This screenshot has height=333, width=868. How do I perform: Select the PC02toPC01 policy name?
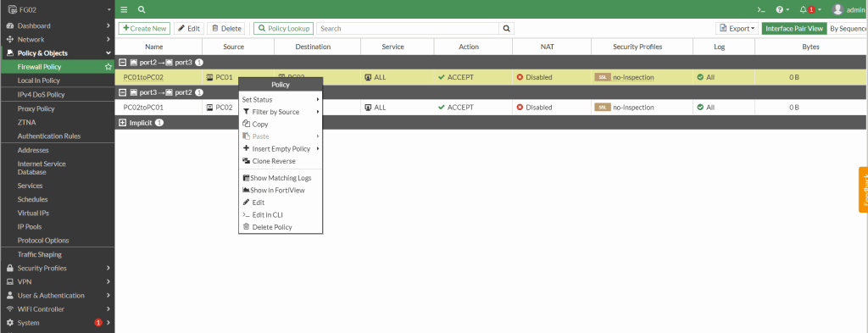pyautogui.click(x=143, y=108)
